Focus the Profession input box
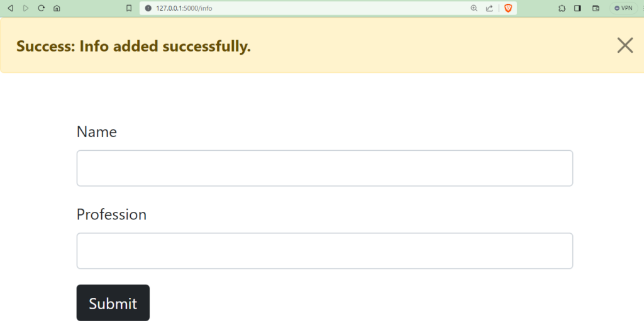 click(325, 251)
